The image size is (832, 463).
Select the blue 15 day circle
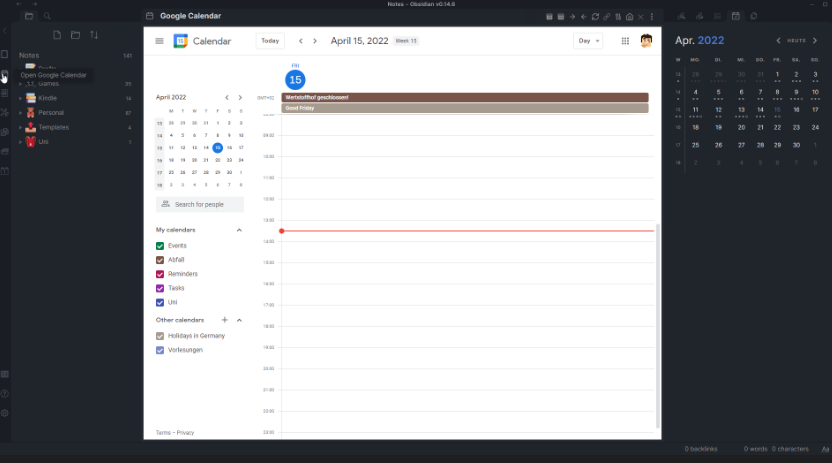click(x=295, y=80)
